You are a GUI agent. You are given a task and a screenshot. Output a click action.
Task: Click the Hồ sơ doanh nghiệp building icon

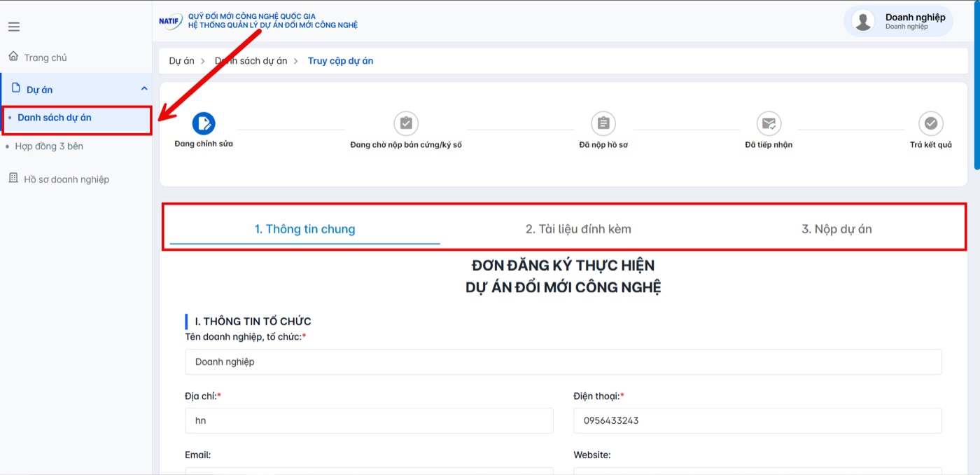(13, 178)
